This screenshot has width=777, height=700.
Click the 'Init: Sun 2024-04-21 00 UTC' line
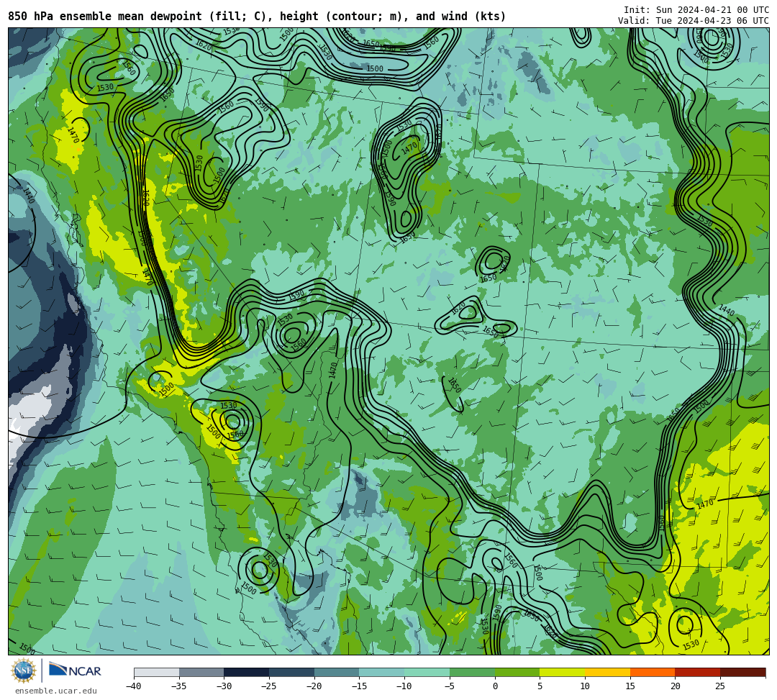tap(696, 10)
